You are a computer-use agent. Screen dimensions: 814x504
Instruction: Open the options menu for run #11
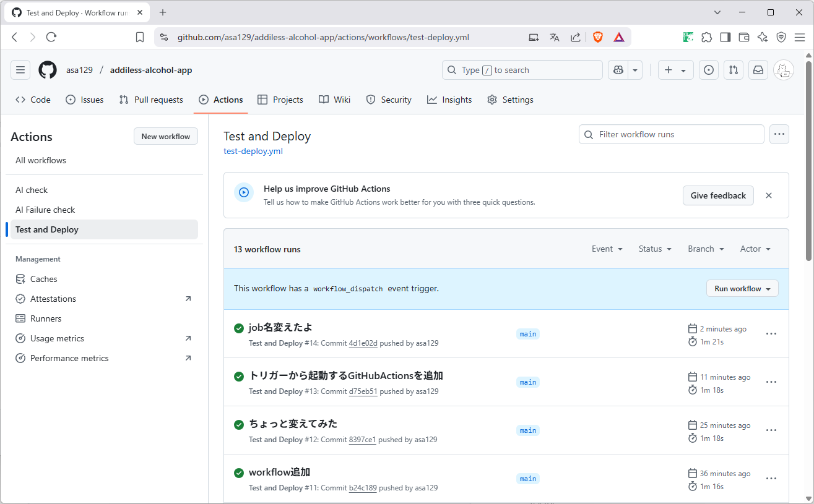point(771,479)
